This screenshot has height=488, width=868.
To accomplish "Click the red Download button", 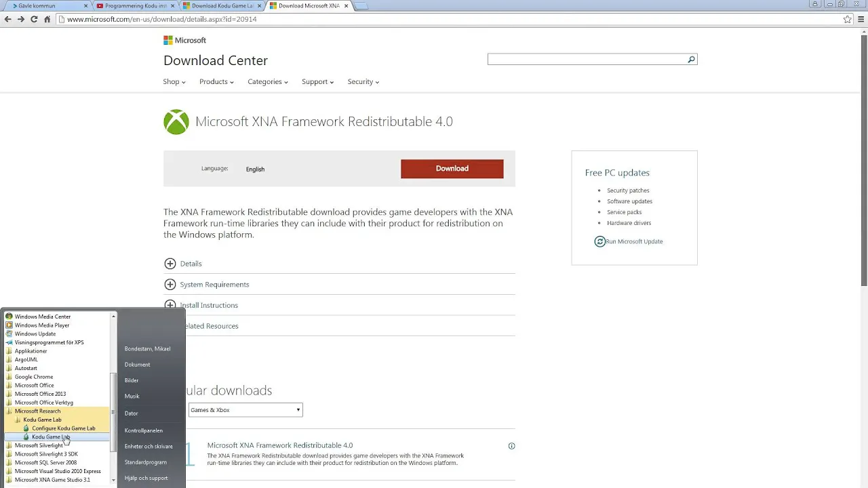I will click(x=452, y=169).
